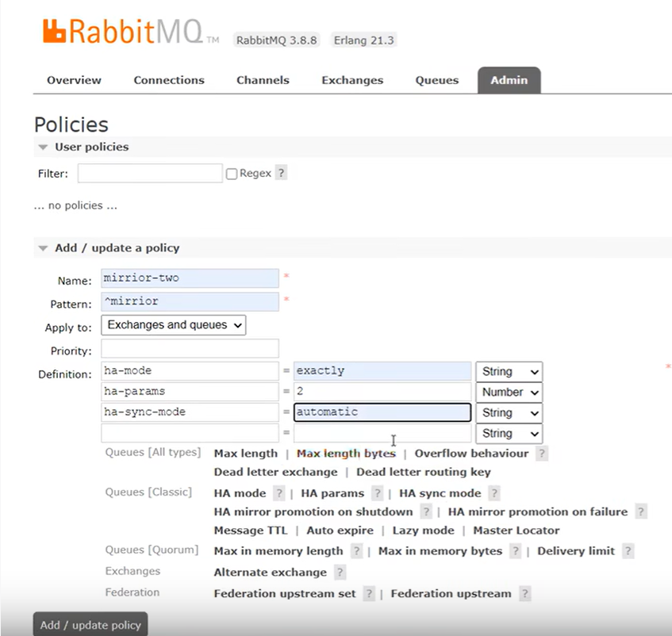Open the Queues tab

click(436, 80)
